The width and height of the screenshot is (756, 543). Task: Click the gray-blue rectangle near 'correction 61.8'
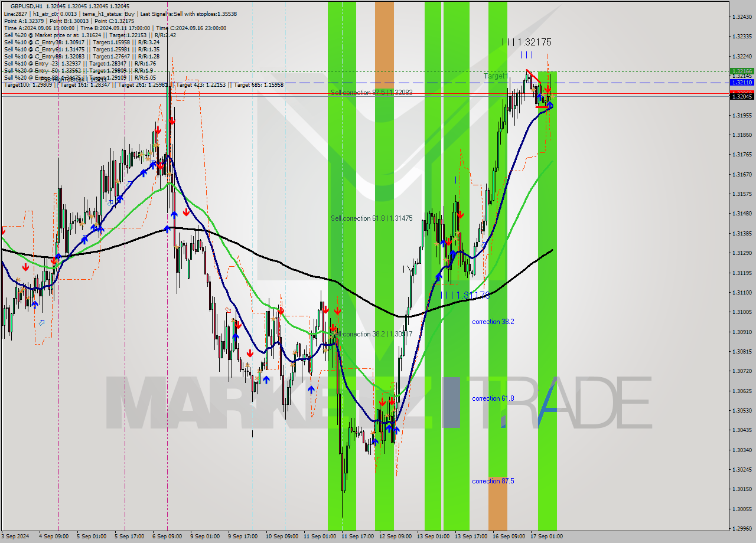click(451, 403)
